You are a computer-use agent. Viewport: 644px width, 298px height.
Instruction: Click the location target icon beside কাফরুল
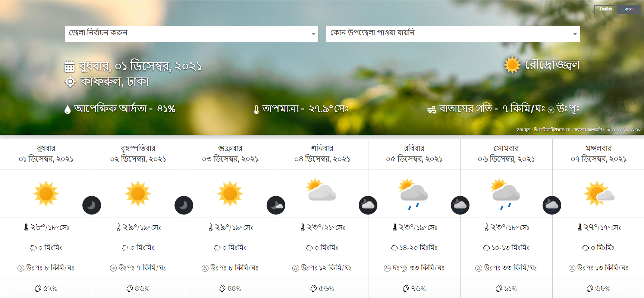click(70, 82)
